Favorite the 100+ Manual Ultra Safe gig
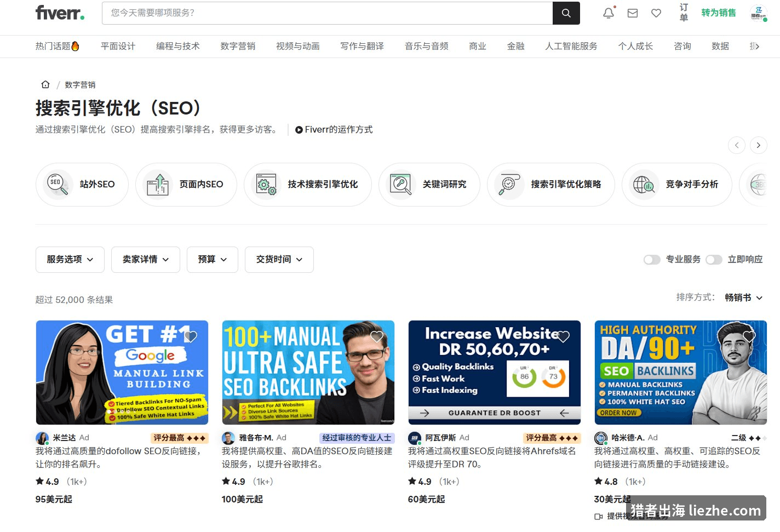780x532 pixels. (377, 336)
